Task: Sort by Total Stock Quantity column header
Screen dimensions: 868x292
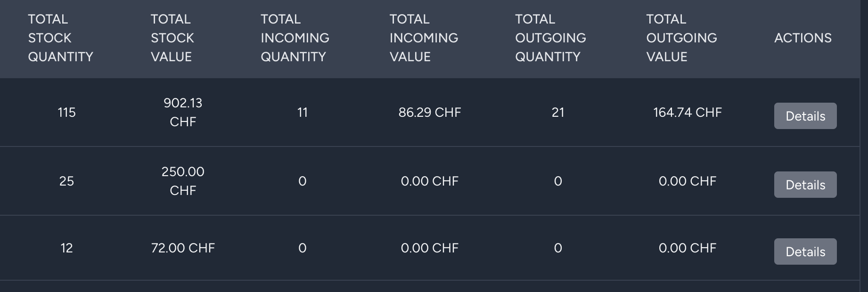Action: click(x=60, y=38)
